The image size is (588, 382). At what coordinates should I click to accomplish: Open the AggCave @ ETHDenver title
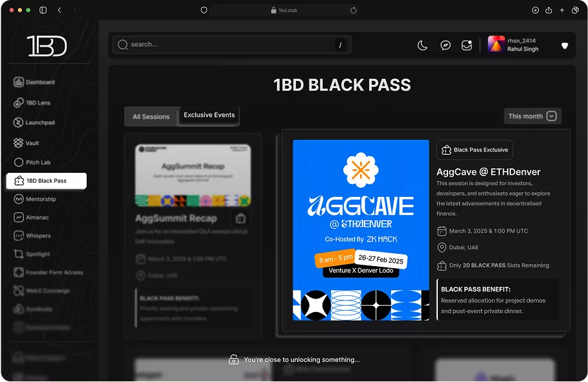488,172
